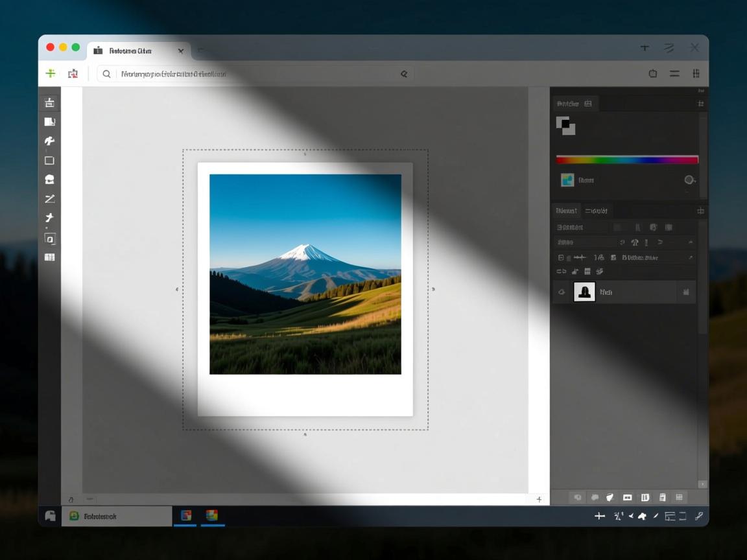Click the green plus icon in top toolbar
The image size is (747, 560).
pyautogui.click(x=50, y=74)
